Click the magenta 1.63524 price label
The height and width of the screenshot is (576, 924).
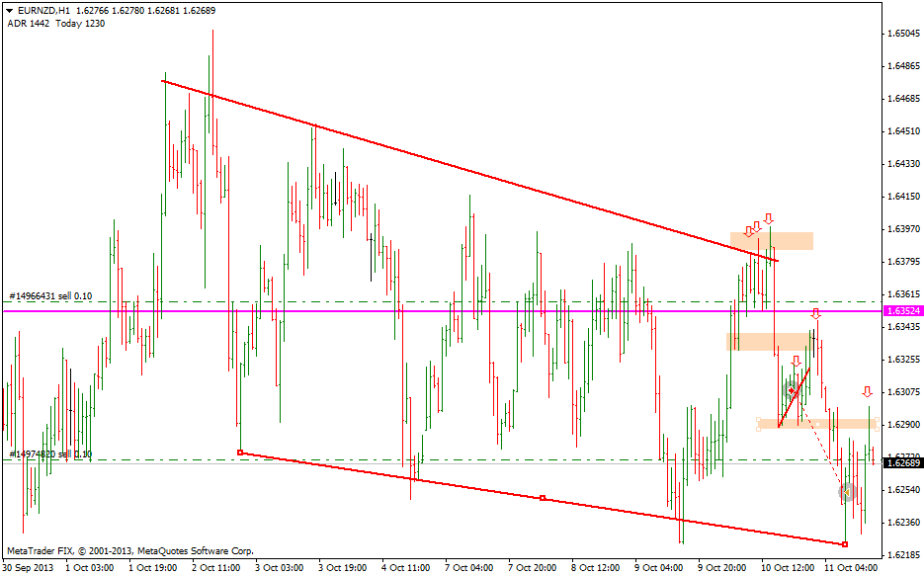coord(899,310)
